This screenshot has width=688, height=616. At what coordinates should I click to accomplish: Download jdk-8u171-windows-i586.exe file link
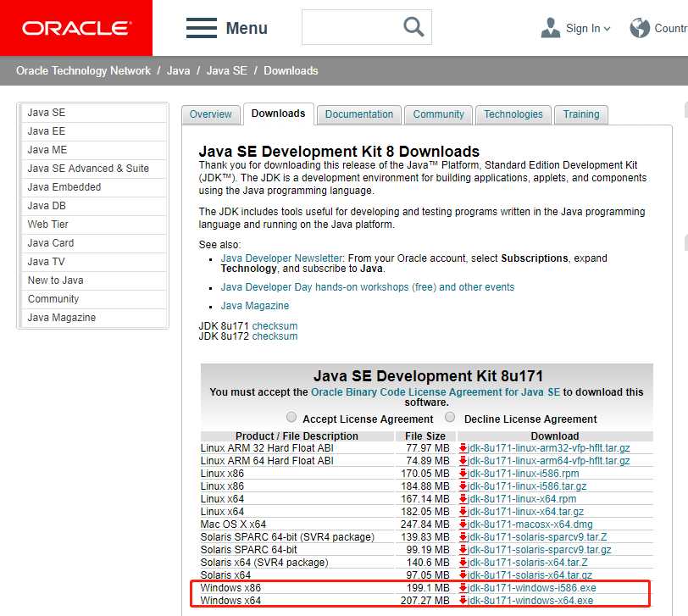[x=532, y=588]
